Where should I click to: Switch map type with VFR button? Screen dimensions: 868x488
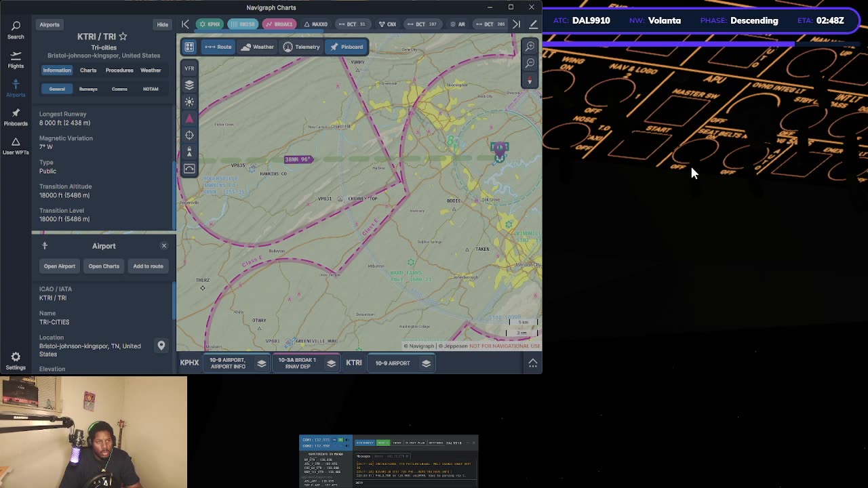[x=189, y=68]
